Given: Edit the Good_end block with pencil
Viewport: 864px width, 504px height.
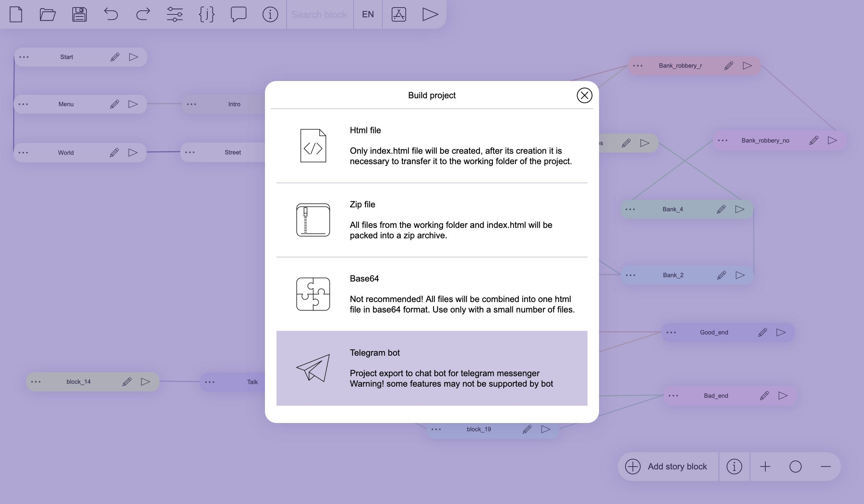Looking at the screenshot, I should coord(762,332).
